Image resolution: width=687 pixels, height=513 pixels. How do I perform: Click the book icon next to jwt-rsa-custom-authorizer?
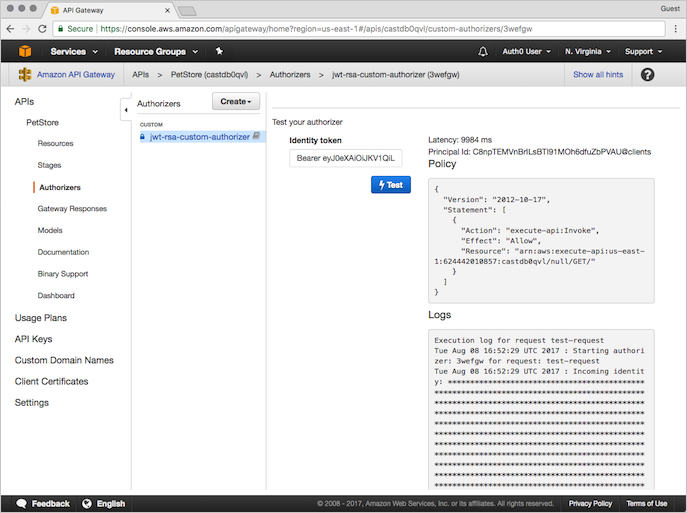click(x=256, y=136)
